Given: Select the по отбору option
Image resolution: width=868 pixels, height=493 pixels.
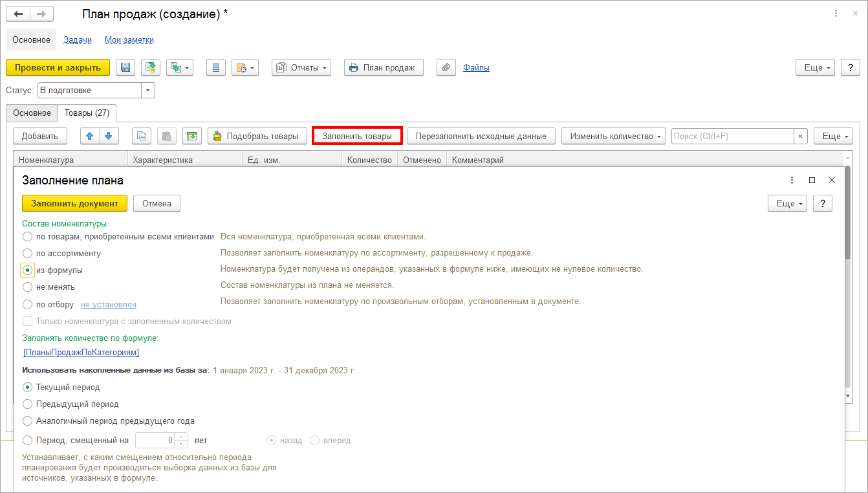Looking at the screenshot, I should 49,304.
